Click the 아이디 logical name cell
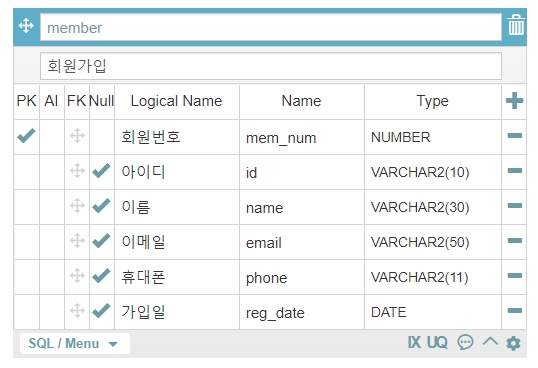The width and height of the screenshot is (538, 368). click(177, 172)
